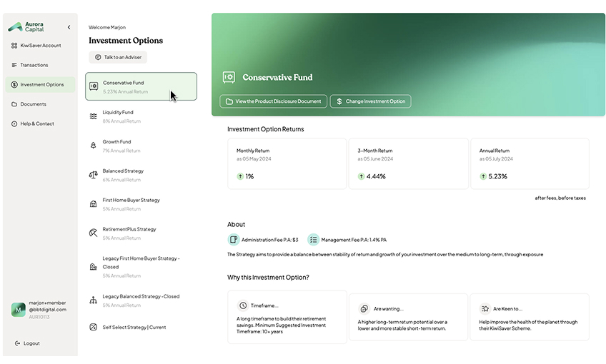Open the Help & Contact icon
Screen dimensions: 606x364
pyautogui.click(x=14, y=124)
